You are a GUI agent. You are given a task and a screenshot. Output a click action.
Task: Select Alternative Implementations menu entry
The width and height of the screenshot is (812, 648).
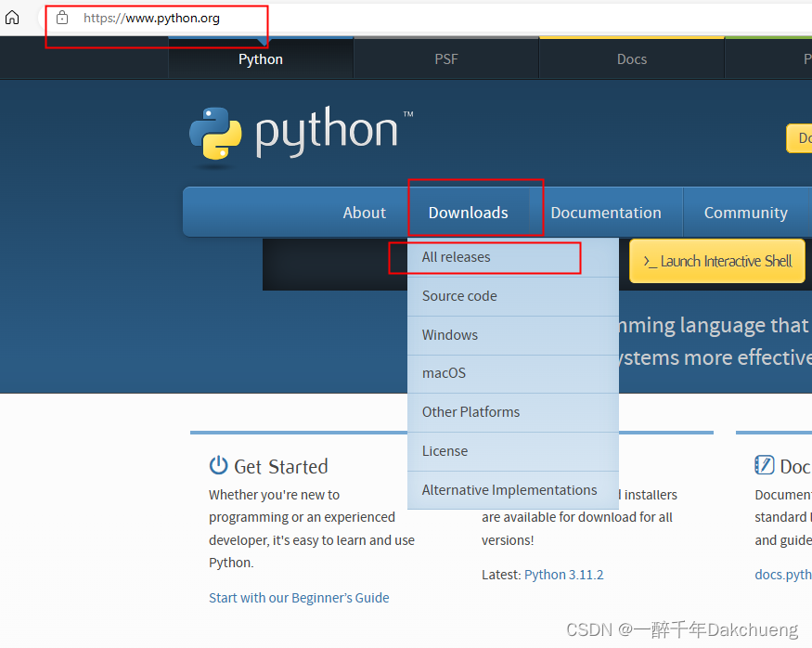coord(513,490)
